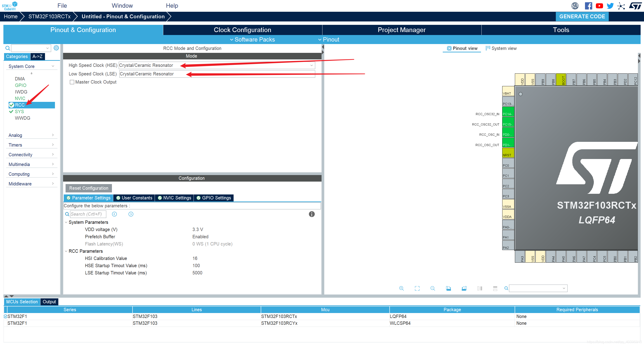Enable the Master Clock Output checkbox
Viewport: 644px width, 346px height.
(x=72, y=82)
